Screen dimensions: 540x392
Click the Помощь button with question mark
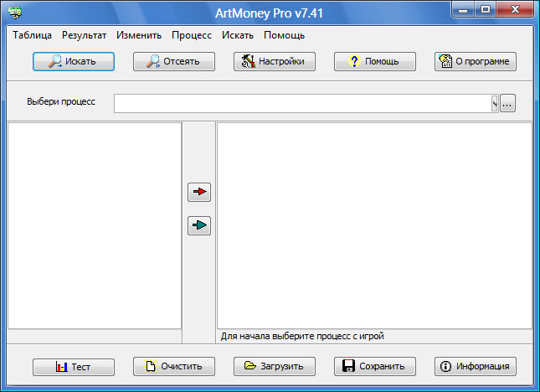coord(375,61)
